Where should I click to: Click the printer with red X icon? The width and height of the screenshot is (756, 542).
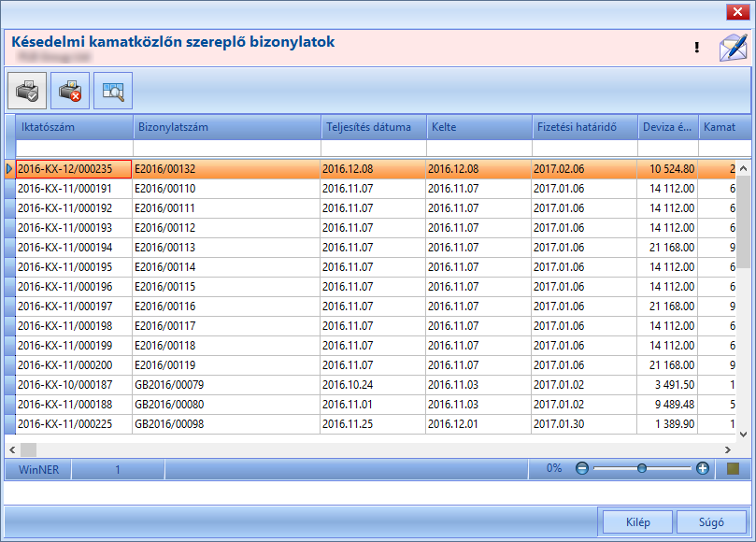pos(70,91)
